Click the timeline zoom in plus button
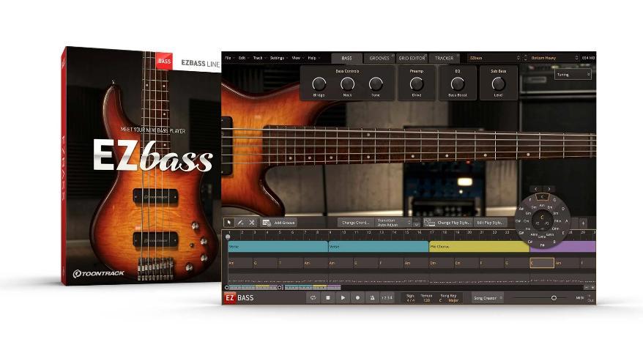Viewport: 643px width, 364px height. tap(592, 287)
